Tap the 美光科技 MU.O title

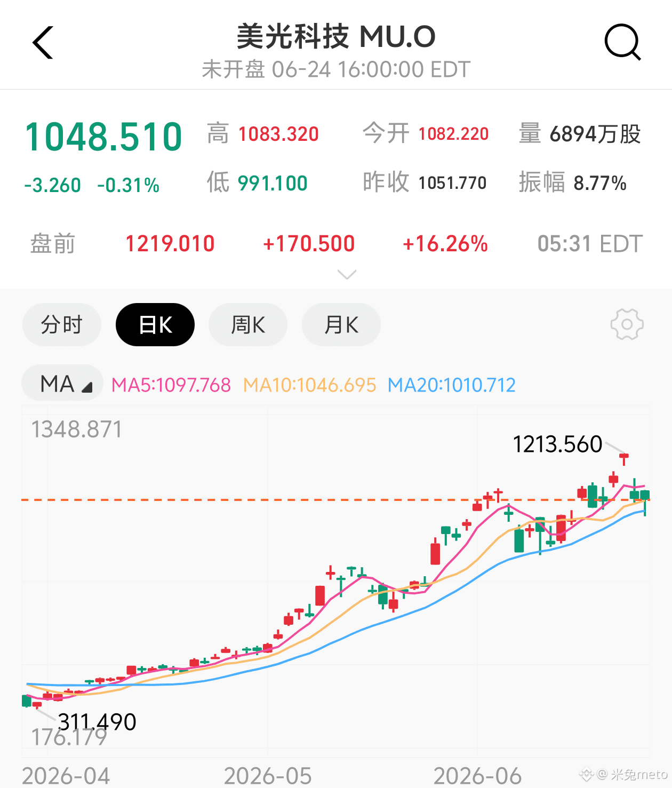336,36
